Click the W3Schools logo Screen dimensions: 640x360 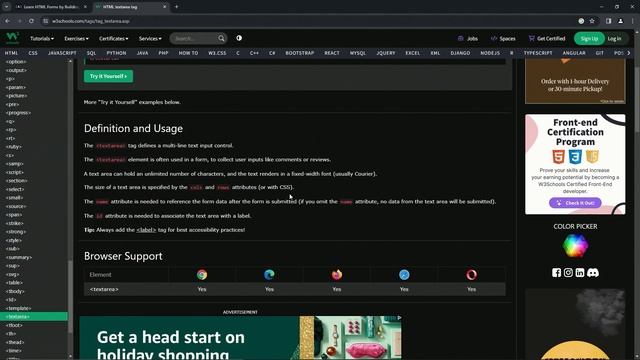pos(13,38)
